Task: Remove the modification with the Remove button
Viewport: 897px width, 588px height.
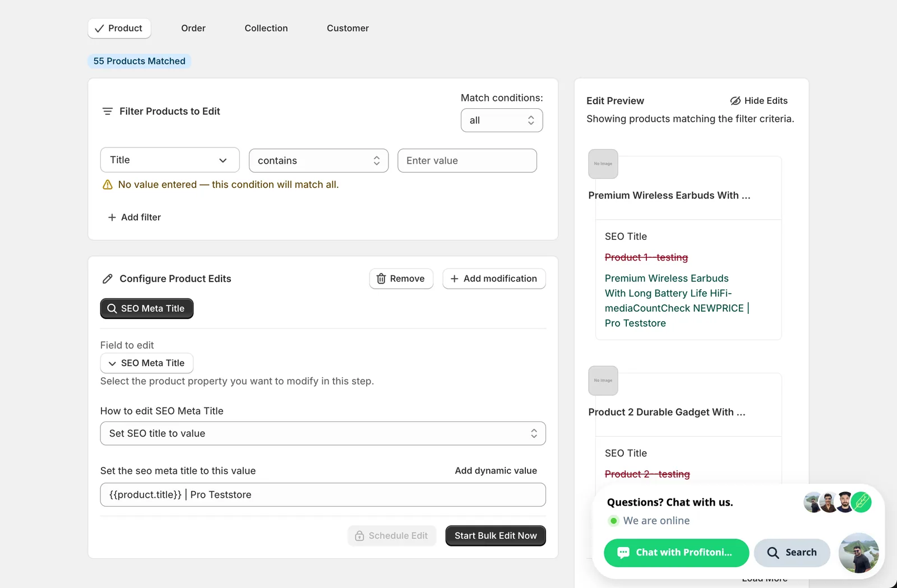Action: tap(401, 279)
